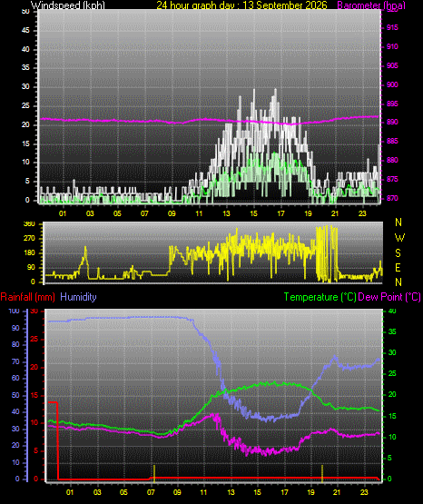Click the '24 hour graph day : 13 September 2026' title
423x504 pixels.
point(241,5)
